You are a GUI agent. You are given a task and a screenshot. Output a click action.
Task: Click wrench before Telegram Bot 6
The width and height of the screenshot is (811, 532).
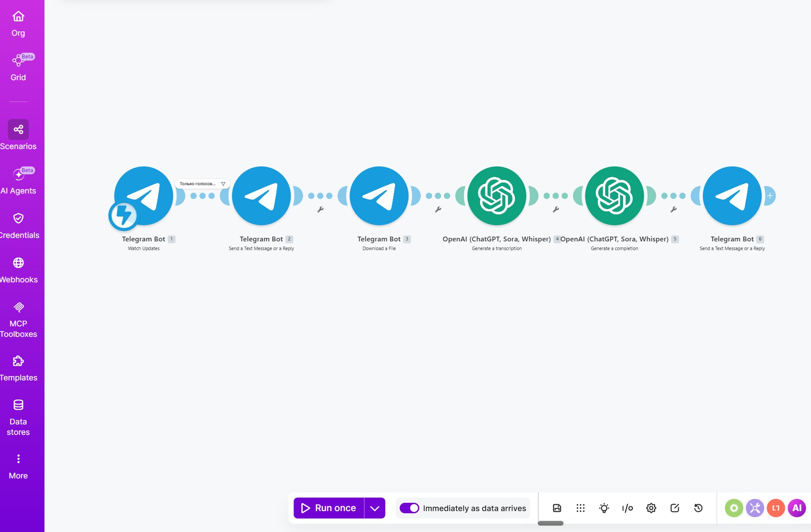click(x=674, y=210)
